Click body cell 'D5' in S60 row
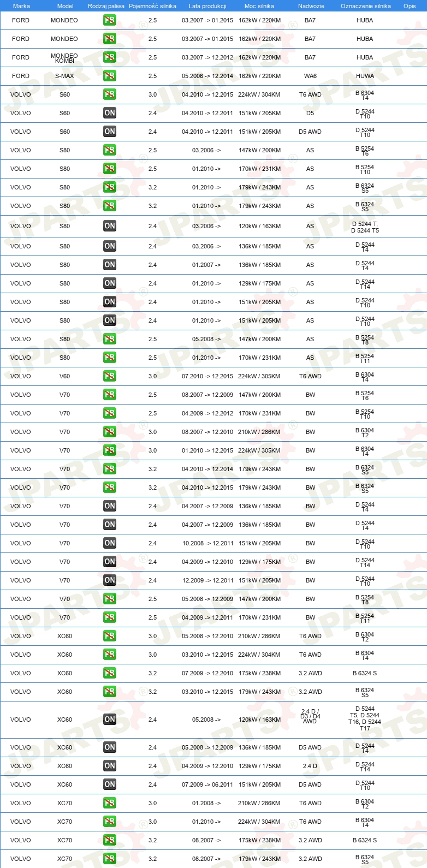427x868 pixels. tap(310, 113)
